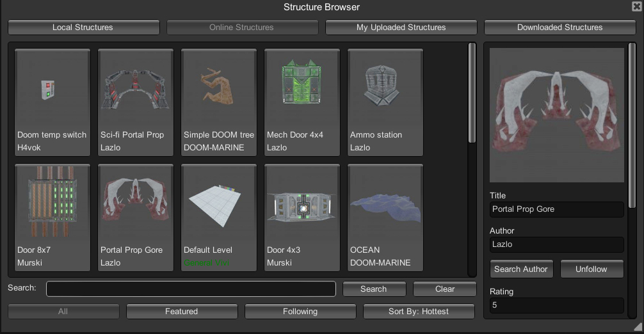Select the Doom temp switch structure
The image size is (644, 334).
[x=52, y=102]
